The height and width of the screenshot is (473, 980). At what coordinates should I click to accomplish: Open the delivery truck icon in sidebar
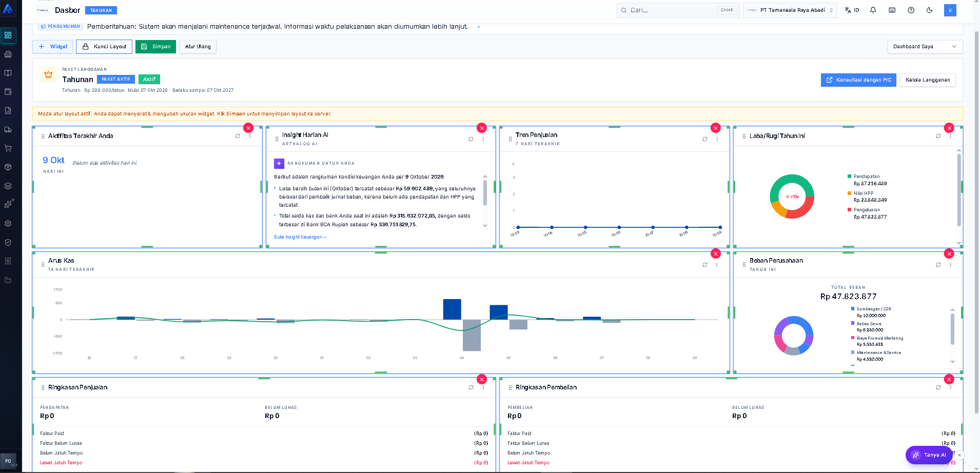click(x=8, y=129)
